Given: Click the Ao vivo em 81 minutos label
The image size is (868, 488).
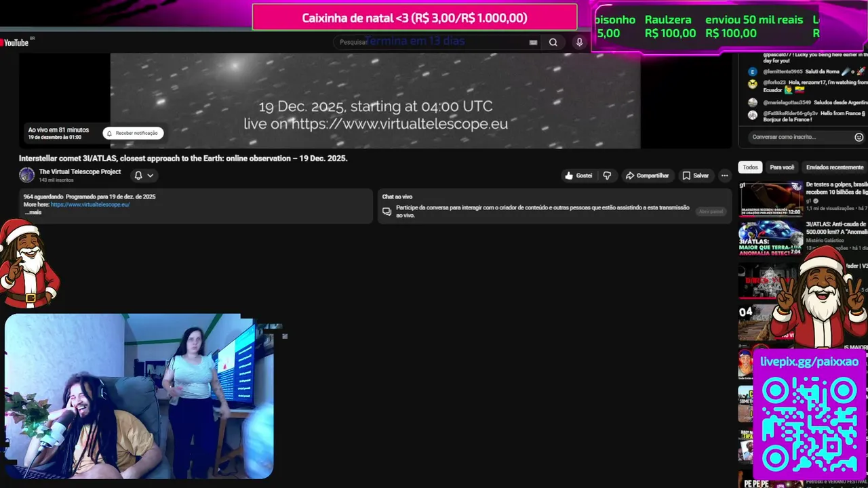Looking at the screenshot, I should 58,130.
